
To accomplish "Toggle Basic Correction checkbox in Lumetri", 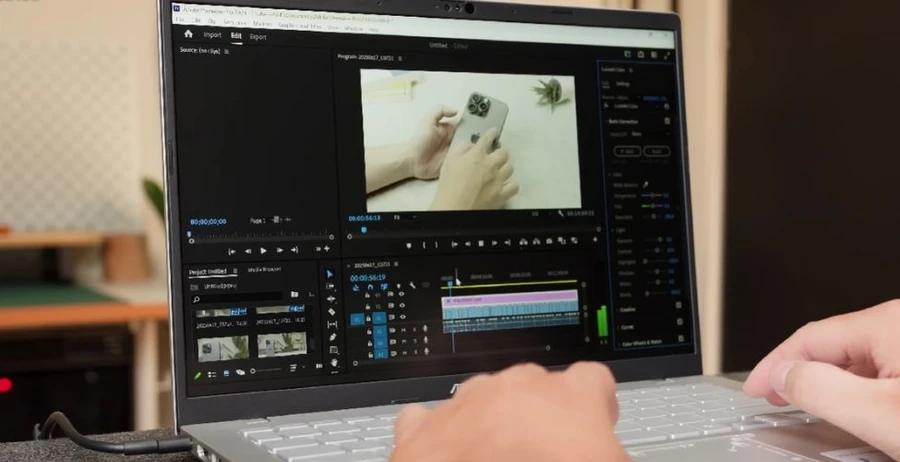I will point(667,121).
